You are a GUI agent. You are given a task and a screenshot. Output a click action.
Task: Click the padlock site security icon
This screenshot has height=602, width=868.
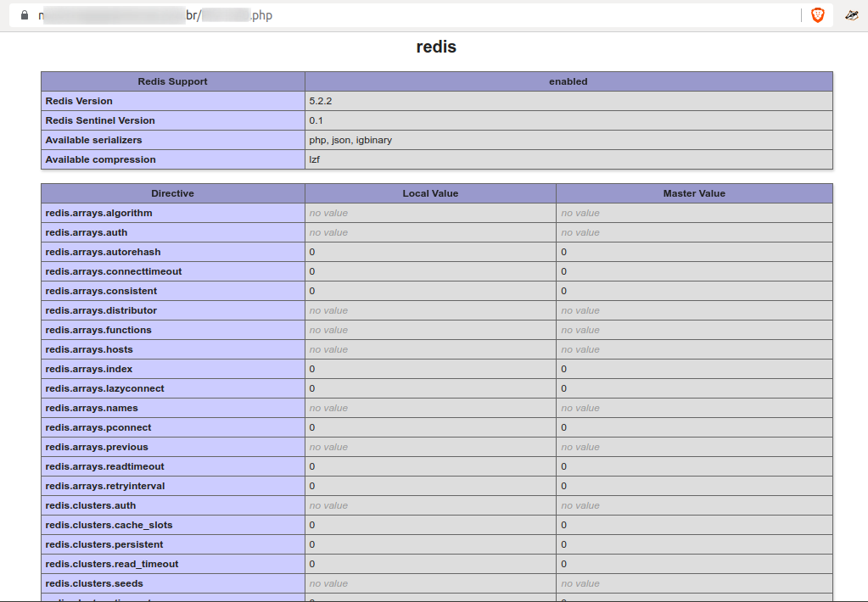[x=24, y=15]
